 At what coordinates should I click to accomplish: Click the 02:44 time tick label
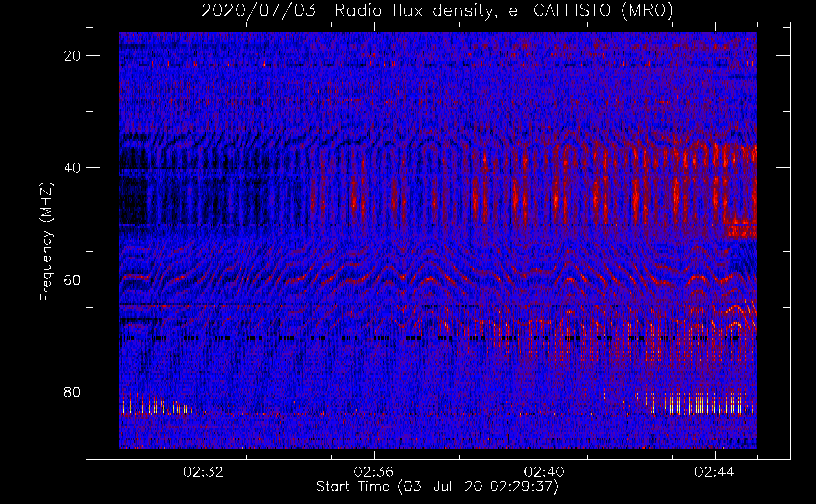click(715, 472)
